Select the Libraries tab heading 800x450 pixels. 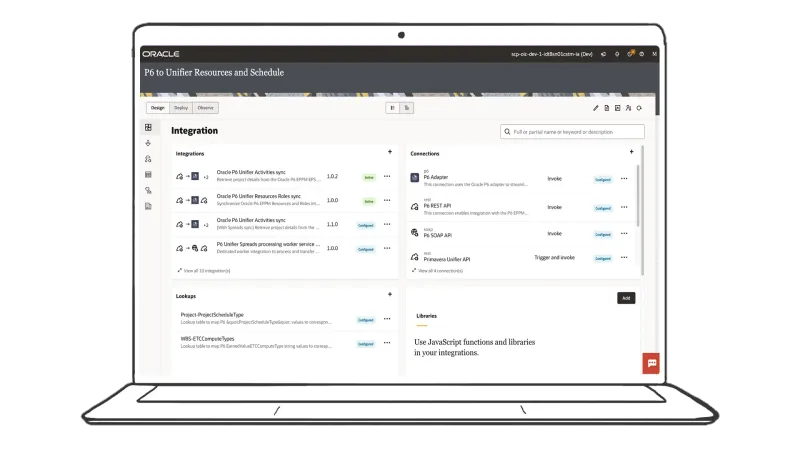pyautogui.click(x=427, y=316)
